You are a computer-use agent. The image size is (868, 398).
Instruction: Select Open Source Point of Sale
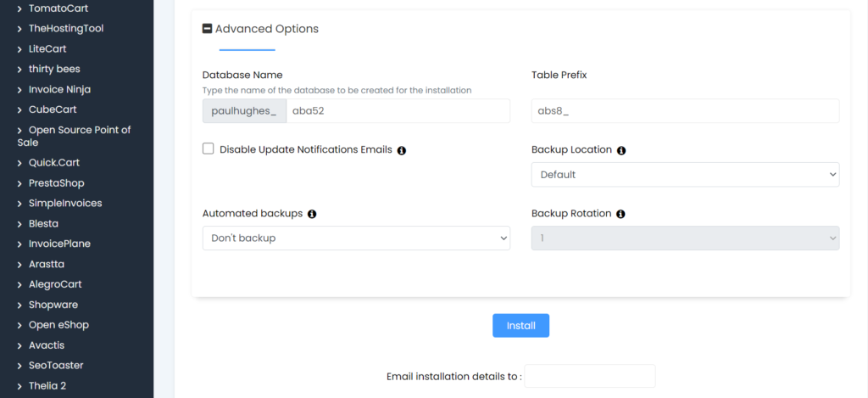[75, 136]
